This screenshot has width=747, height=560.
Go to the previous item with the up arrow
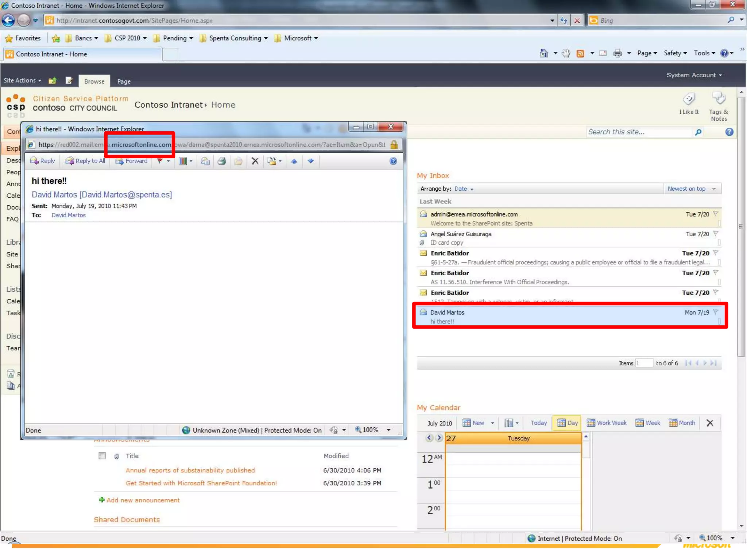(x=294, y=161)
